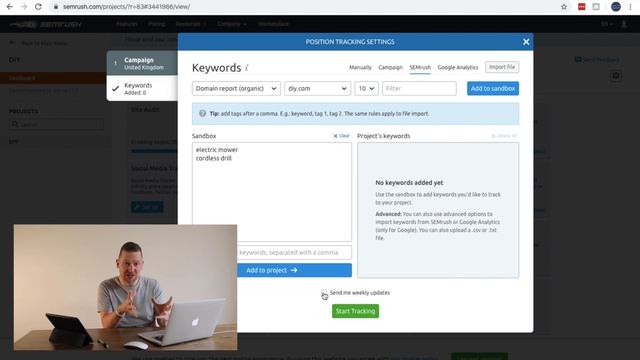Click the Import file button
This screenshot has width=640, height=360.
tap(502, 67)
